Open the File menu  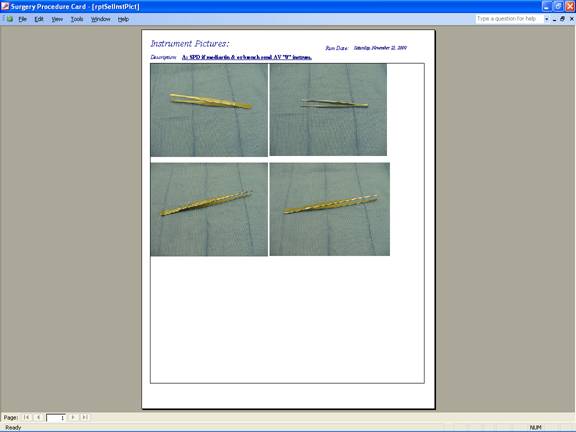(x=22, y=19)
